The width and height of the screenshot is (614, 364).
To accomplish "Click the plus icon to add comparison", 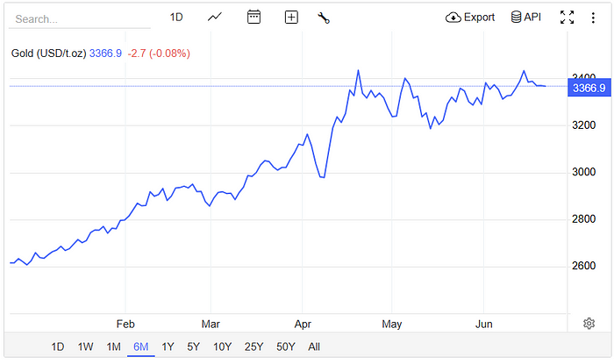I will click(291, 18).
